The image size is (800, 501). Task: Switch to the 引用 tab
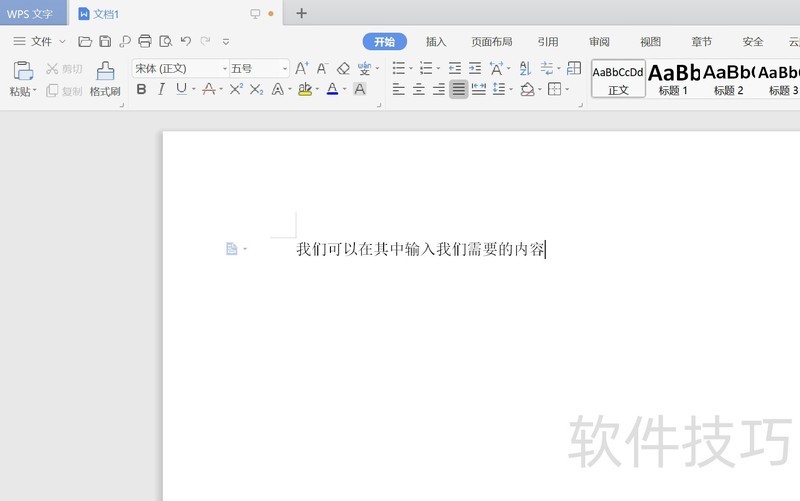click(x=548, y=41)
